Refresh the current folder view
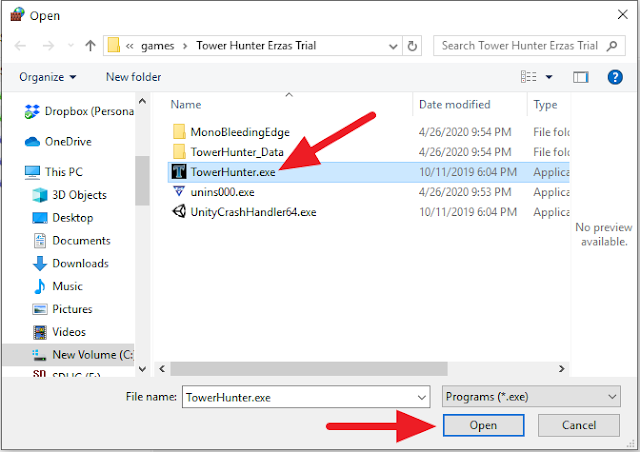This screenshot has width=640, height=452. [412, 46]
